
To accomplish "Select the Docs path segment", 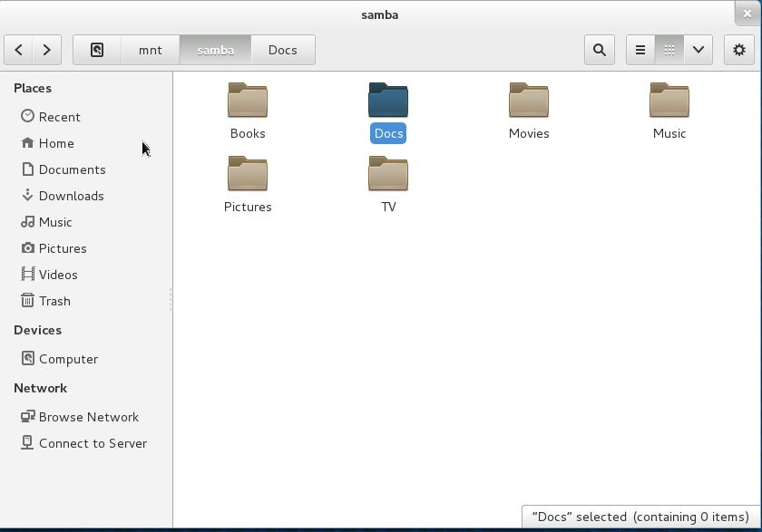I will 283,50.
